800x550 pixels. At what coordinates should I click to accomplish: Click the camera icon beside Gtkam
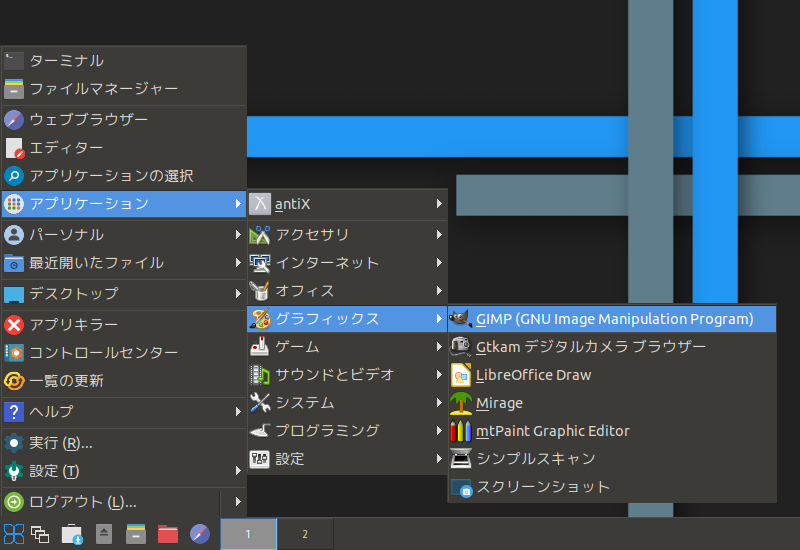coord(460,347)
